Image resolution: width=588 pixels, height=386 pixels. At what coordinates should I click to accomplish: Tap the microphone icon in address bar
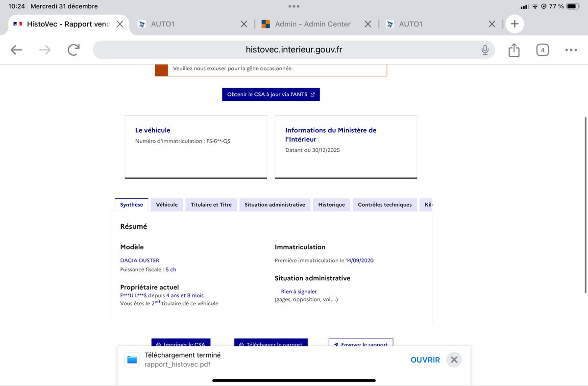tap(485, 49)
